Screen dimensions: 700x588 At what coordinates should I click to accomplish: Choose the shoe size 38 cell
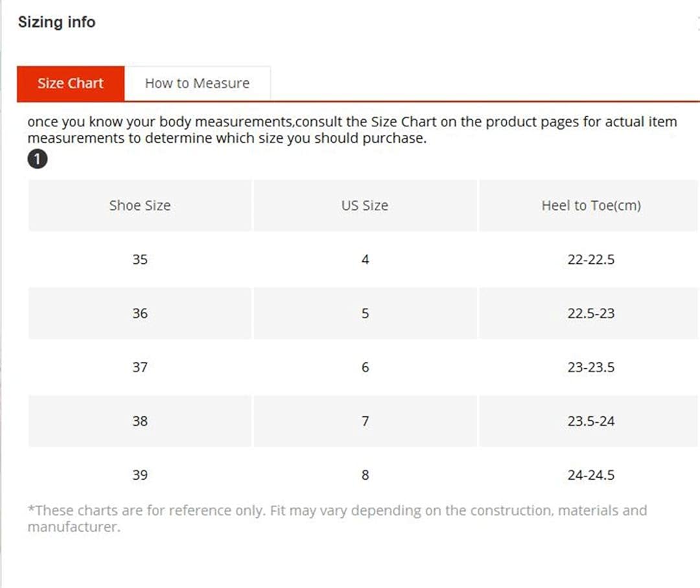[140, 421]
